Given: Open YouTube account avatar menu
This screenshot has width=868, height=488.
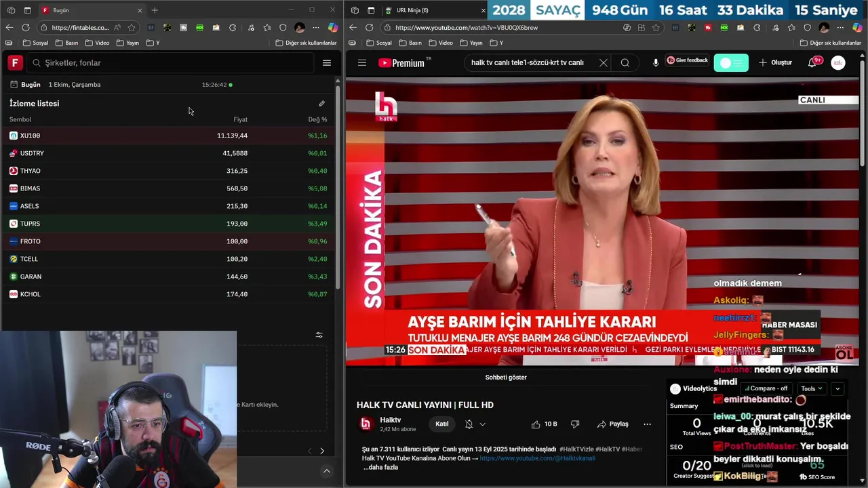Looking at the screenshot, I should click(x=838, y=63).
